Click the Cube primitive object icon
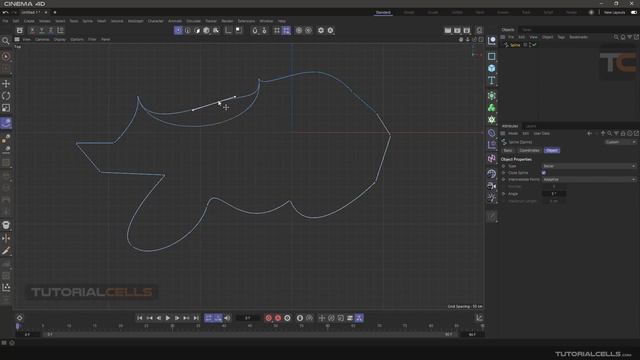This screenshot has height=360, width=640. pos(491,68)
